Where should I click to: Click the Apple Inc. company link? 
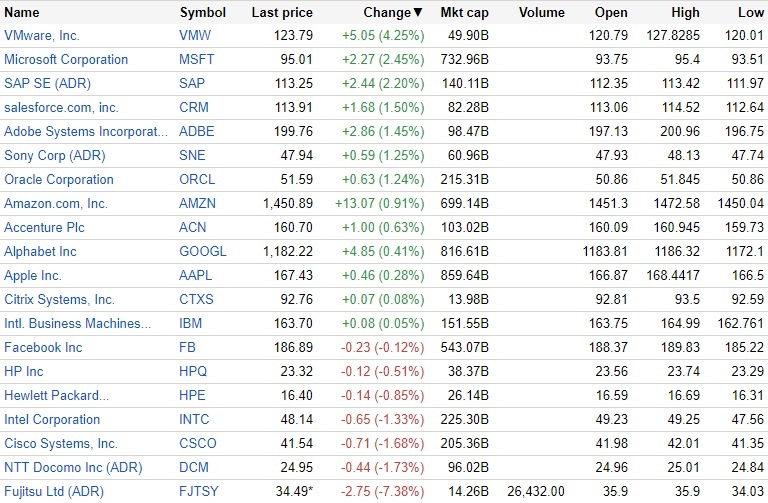(x=33, y=276)
